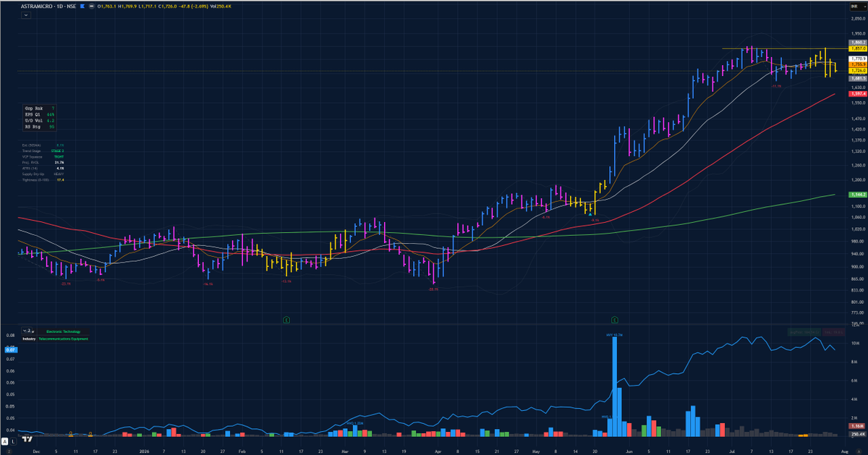This screenshot has height=455, width=868.
Task: Click the -47.8 (-2.69%) change value
Action: pos(195,7)
